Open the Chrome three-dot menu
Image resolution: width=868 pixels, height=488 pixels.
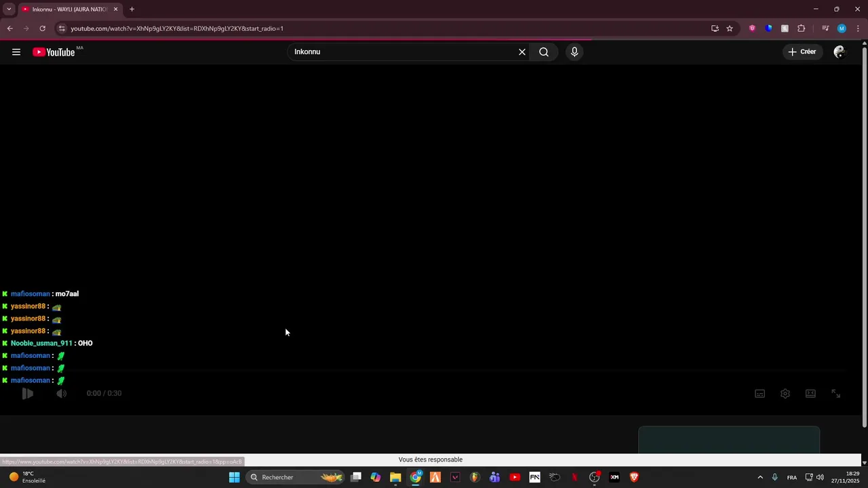click(x=858, y=28)
